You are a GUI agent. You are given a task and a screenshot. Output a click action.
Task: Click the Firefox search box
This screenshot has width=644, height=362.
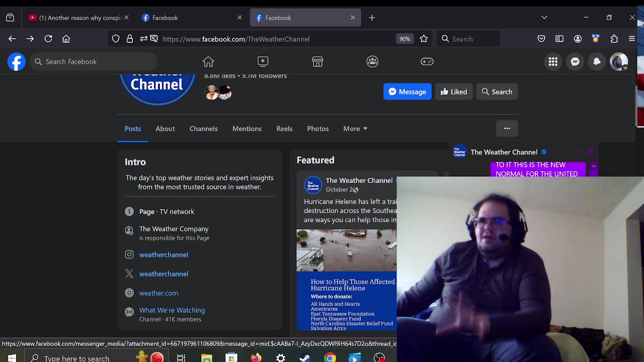[x=468, y=39]
